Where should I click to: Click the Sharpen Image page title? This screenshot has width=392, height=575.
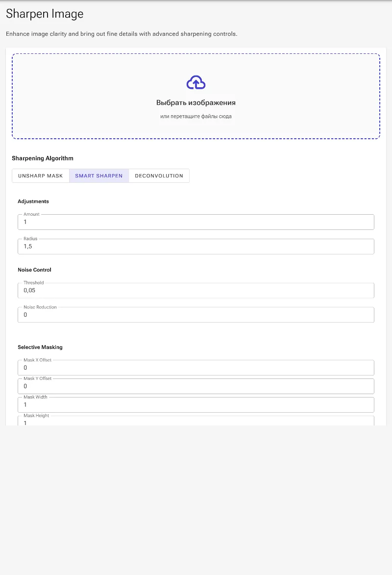45,14
